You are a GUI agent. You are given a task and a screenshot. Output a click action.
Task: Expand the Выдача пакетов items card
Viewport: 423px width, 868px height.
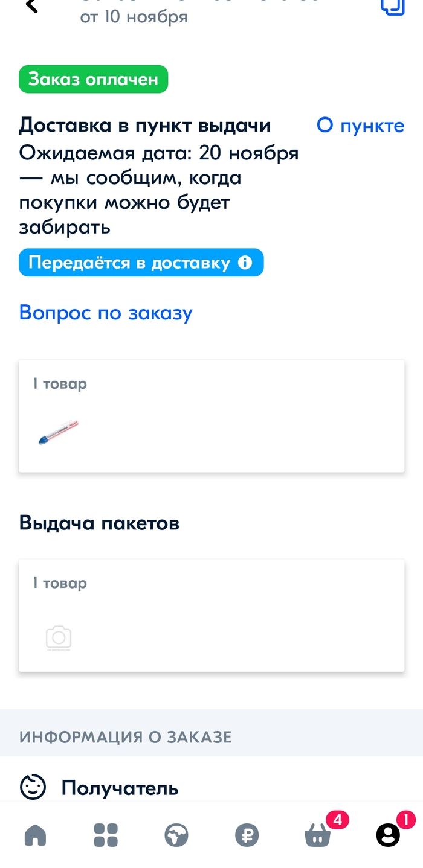(x=211, y=614)
